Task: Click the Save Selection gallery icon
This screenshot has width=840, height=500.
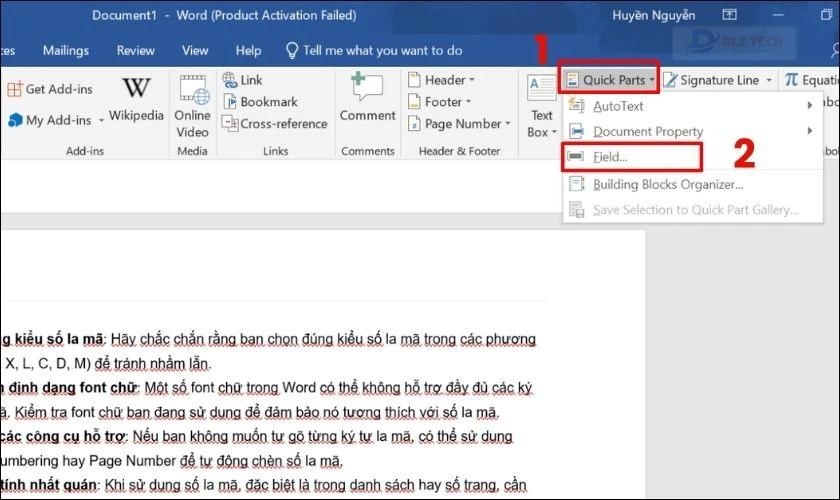Action: point(576,210)
